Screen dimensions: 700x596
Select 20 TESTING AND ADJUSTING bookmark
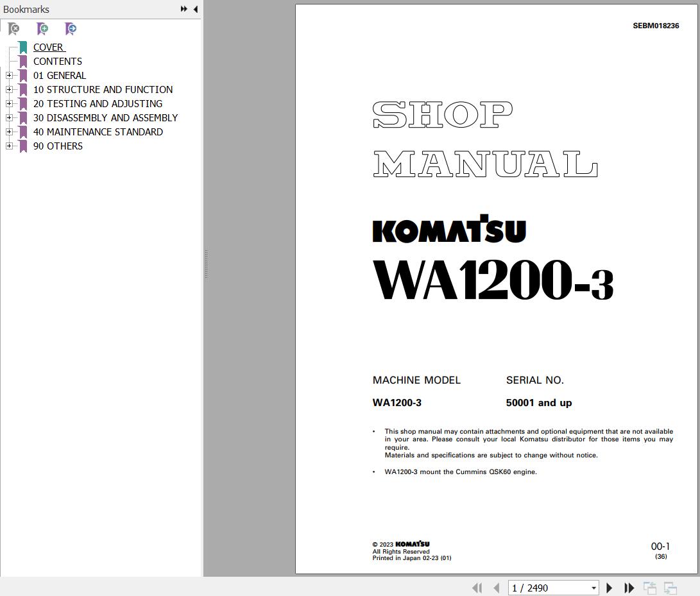point(98,103)
